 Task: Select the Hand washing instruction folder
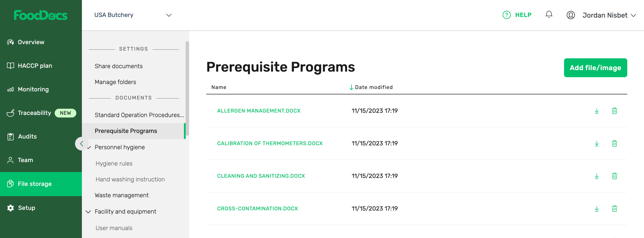(130, 179)
